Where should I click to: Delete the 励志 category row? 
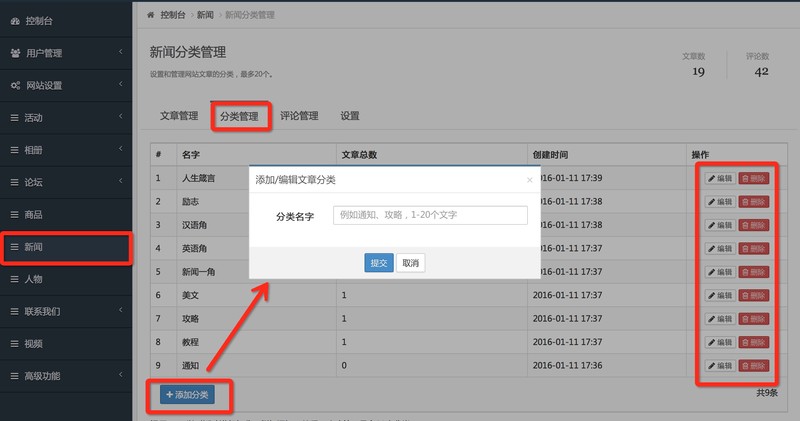click(x=754, y=202)
